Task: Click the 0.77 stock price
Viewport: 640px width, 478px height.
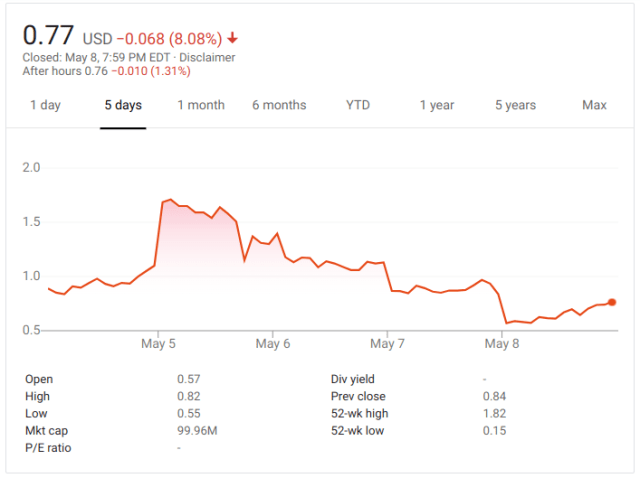Action: 47,35
